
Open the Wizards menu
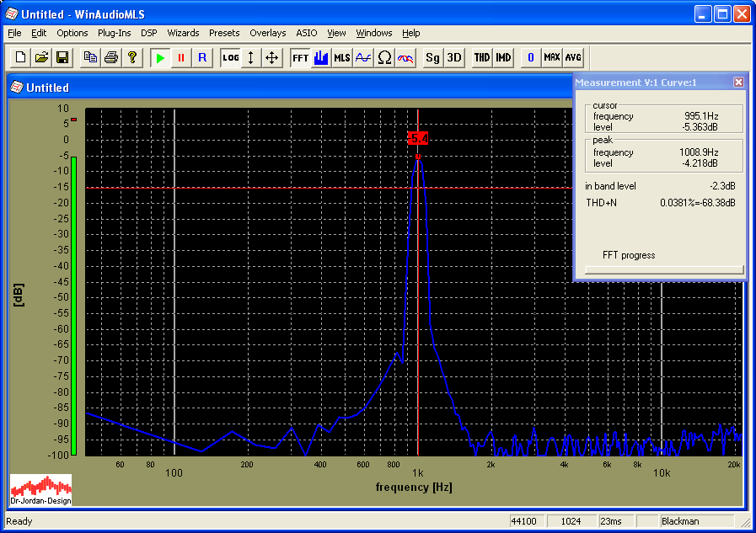(x=183, y=33)
